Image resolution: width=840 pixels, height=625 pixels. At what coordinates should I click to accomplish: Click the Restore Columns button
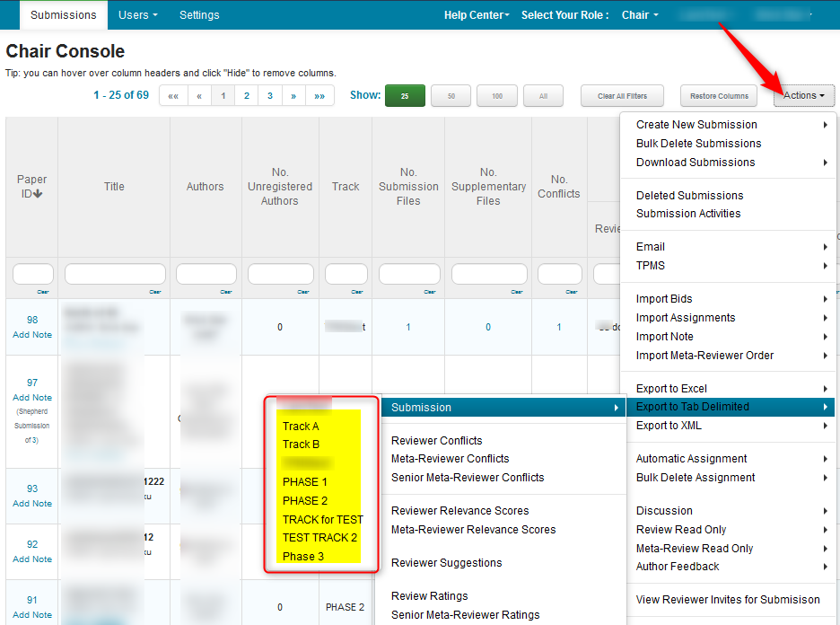click(720, 96)
